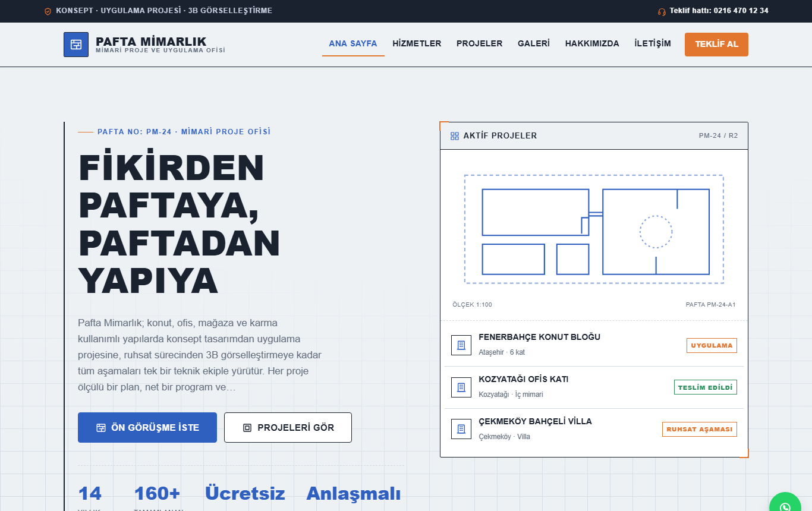
Task: Click the floor plan blueprint drawing
Action: tap(594, 229)
